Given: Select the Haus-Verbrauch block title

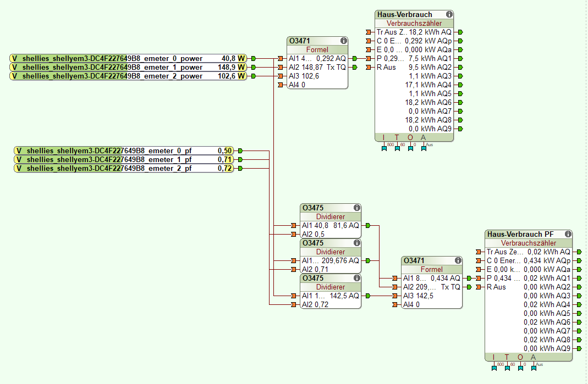Looking at the screenshot, I should tap(405, 15).
